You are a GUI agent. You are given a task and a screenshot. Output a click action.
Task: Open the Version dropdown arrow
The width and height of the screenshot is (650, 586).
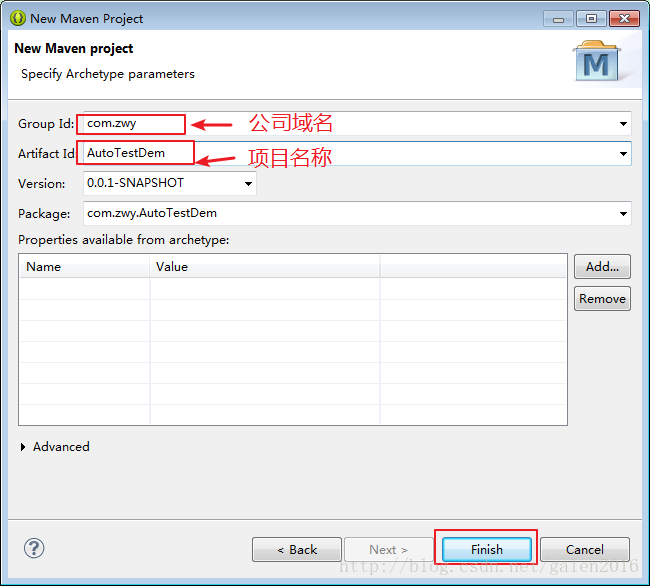pos(248,184)
